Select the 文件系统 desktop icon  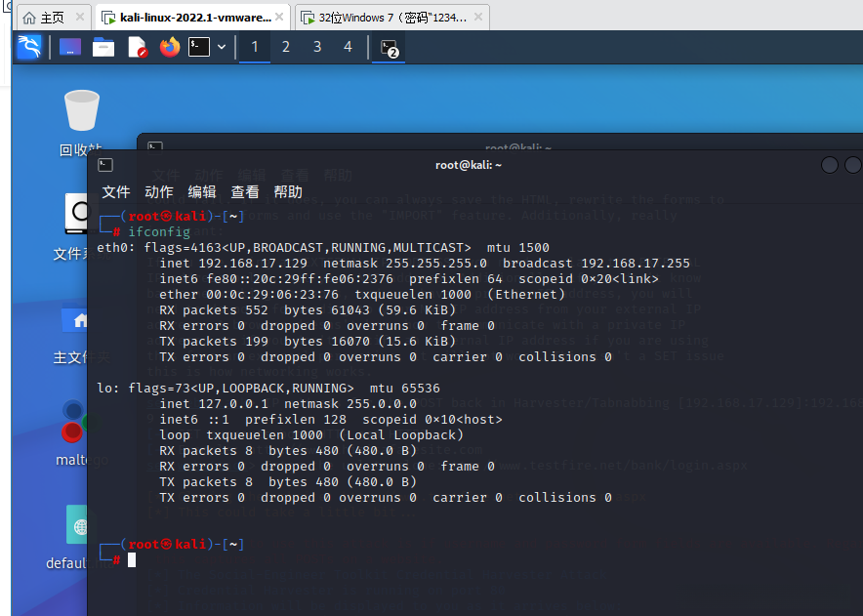[74, 226]
